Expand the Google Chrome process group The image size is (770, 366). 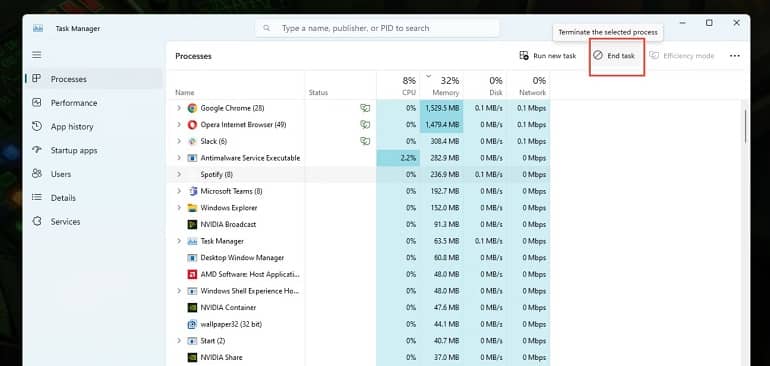(179, 108)
